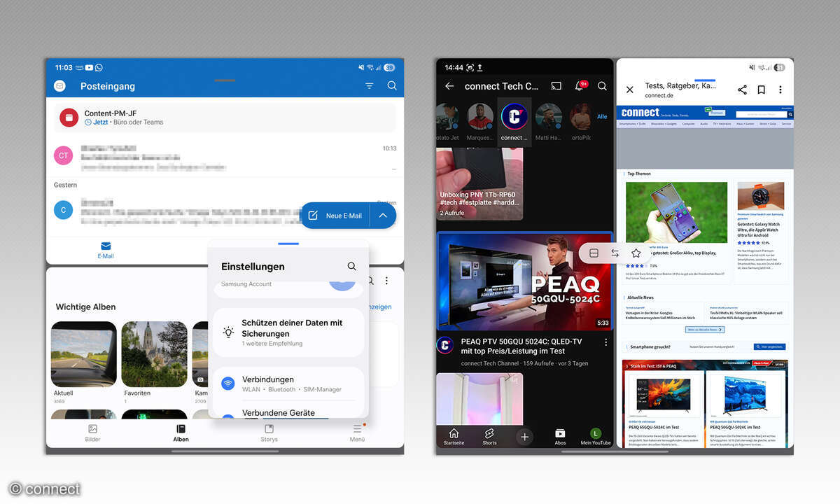Play the PEAQ 50GQU-5024C video thumbnail

pos(525,281)
